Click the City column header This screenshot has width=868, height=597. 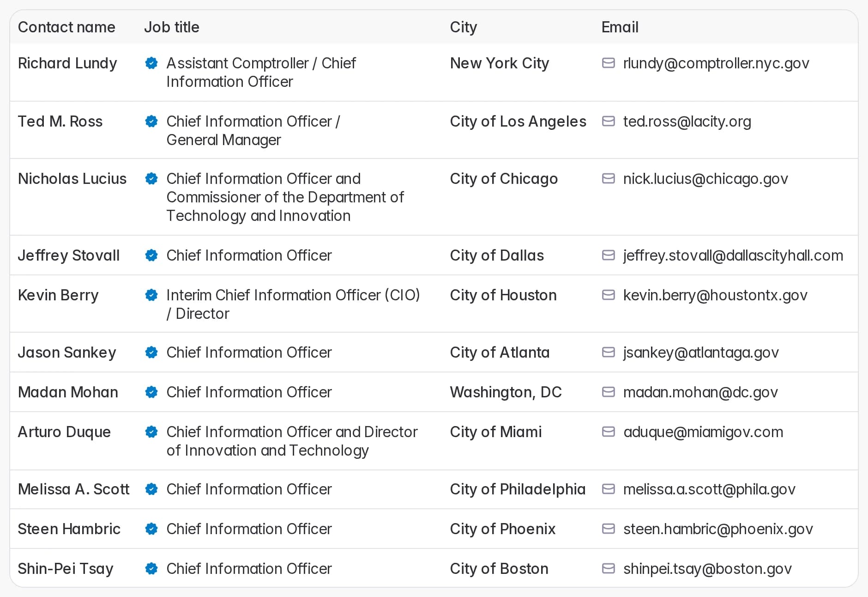coord(464,27)
